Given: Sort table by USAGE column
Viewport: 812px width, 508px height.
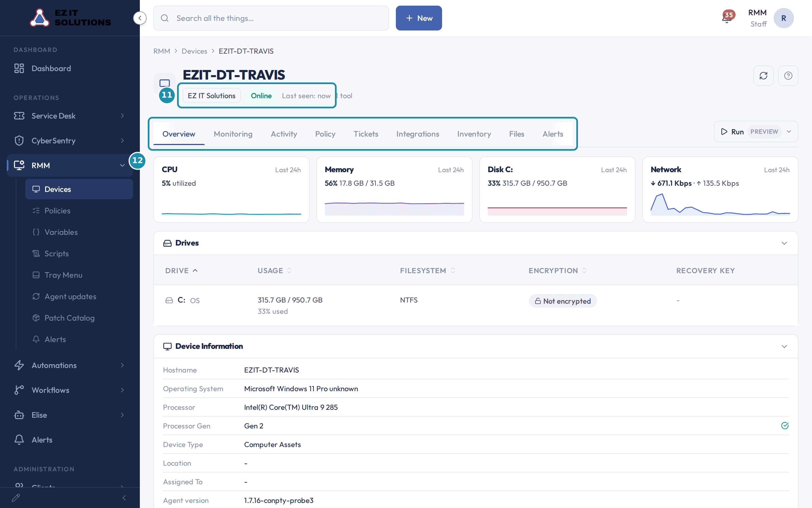Looking at the screenshot, I should click(275, 270).
